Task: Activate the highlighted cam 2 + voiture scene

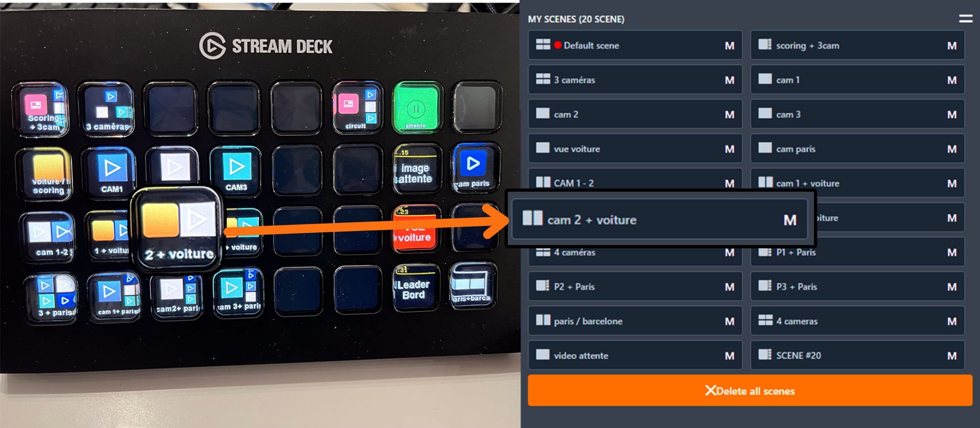Action: (660, 220)
